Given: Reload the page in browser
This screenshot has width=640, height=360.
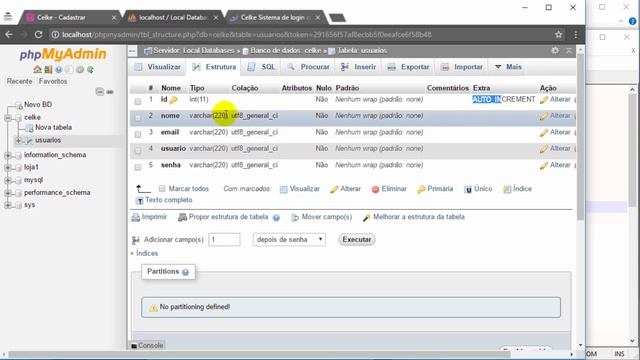Looking at the screenshot, I should (38, 35).
